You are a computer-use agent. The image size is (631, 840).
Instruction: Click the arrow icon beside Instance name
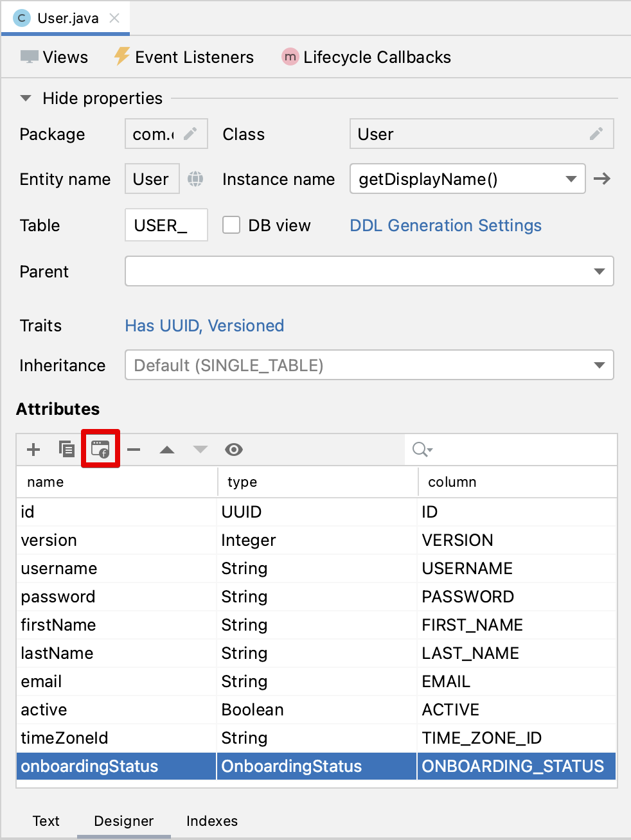click(x=602, y=179)
